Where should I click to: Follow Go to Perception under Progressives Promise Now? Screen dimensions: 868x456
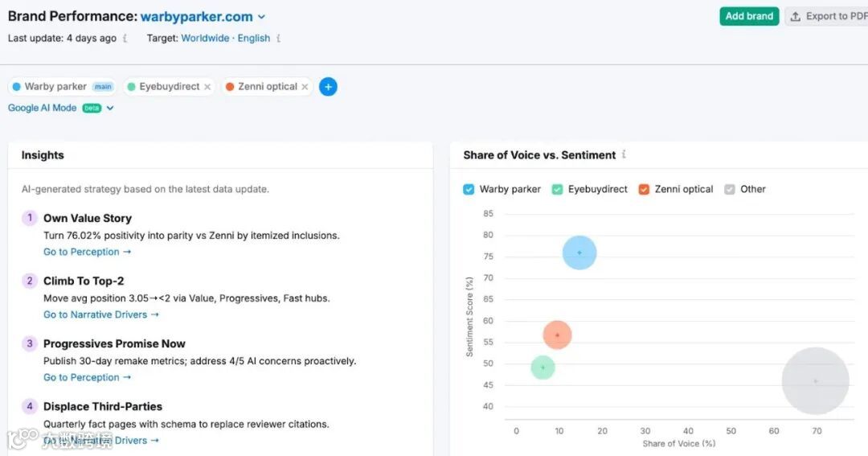click(87, 377)
